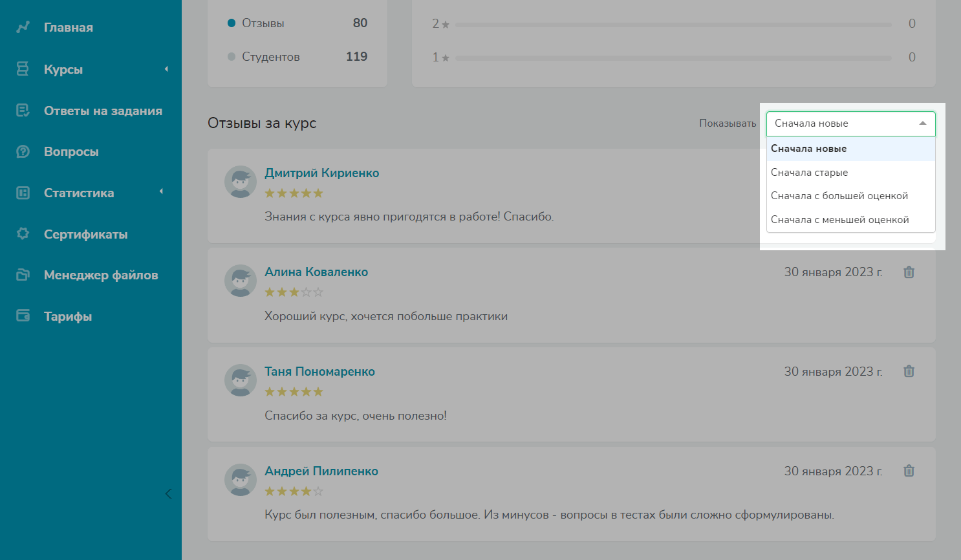Remove Андрей Пилипенко's review using trash icon

coord(909,471)
